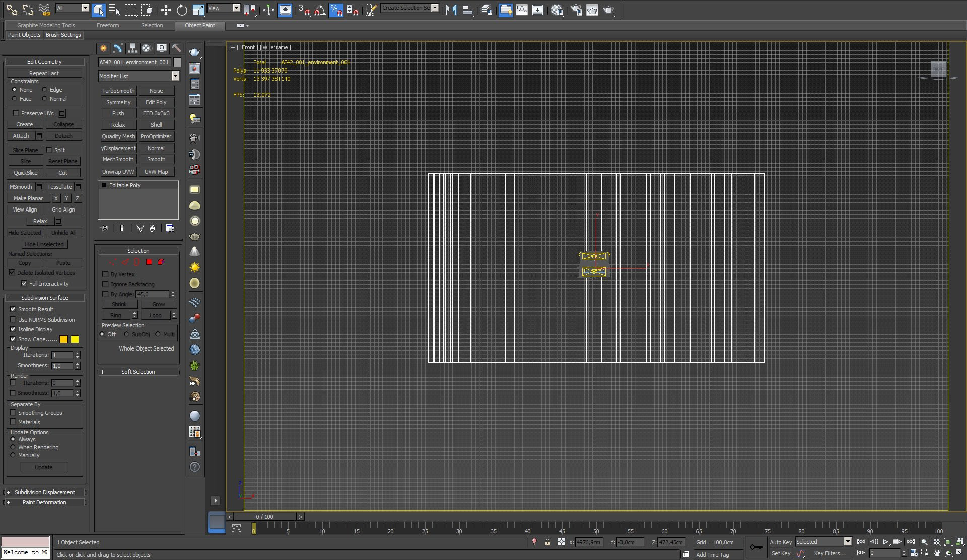Viewport: 967px width, 560px height.
Task: Toggle Full Interactivity checkbox
Action: tap(24, 283)
